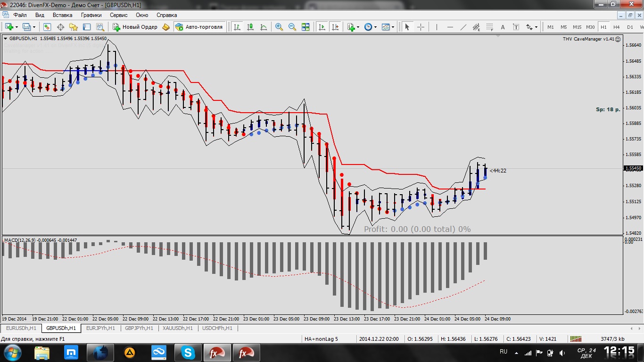This screenshot has width=644, height=362.
Task: Click connection status 3747/3 kb indicator
Action: (x=613, y=338)
